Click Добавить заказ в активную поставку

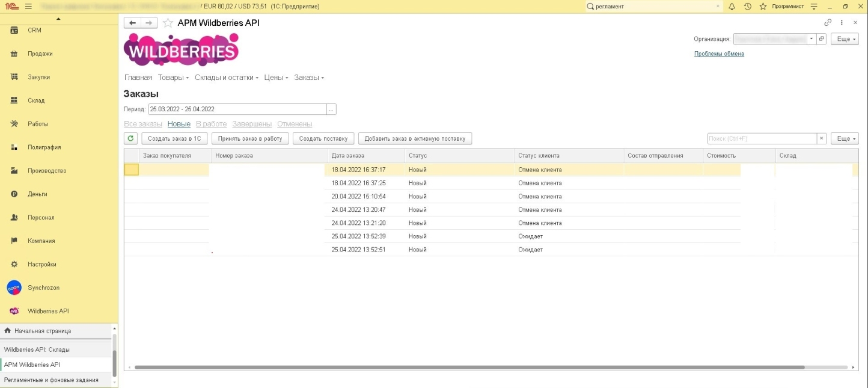click(x=415, y=139)
